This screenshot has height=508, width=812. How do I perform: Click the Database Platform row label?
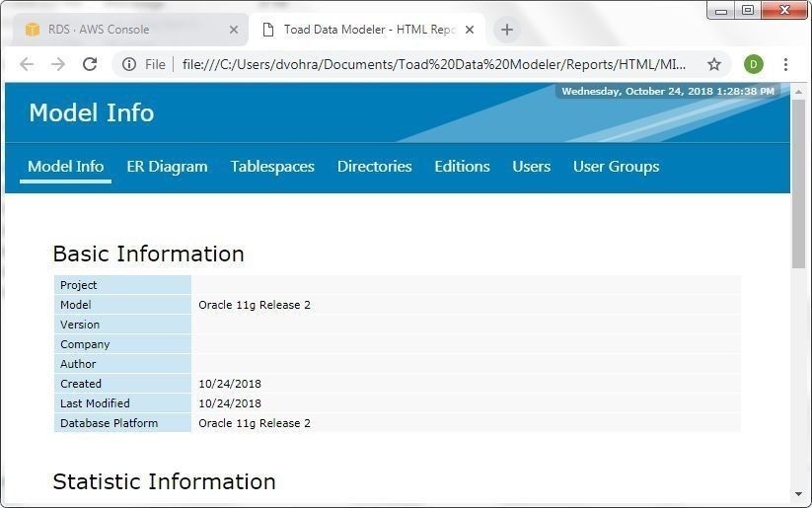(109, 422)
